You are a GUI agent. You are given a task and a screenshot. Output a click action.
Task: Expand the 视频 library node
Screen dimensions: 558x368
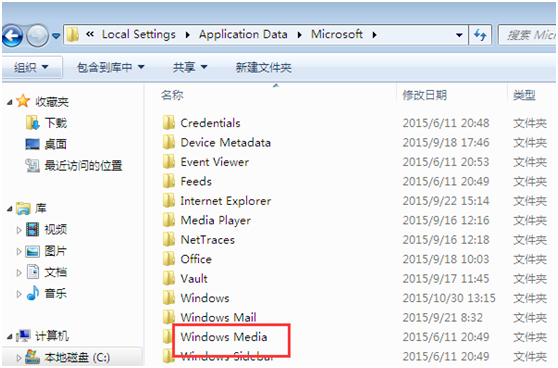point(19,230)
